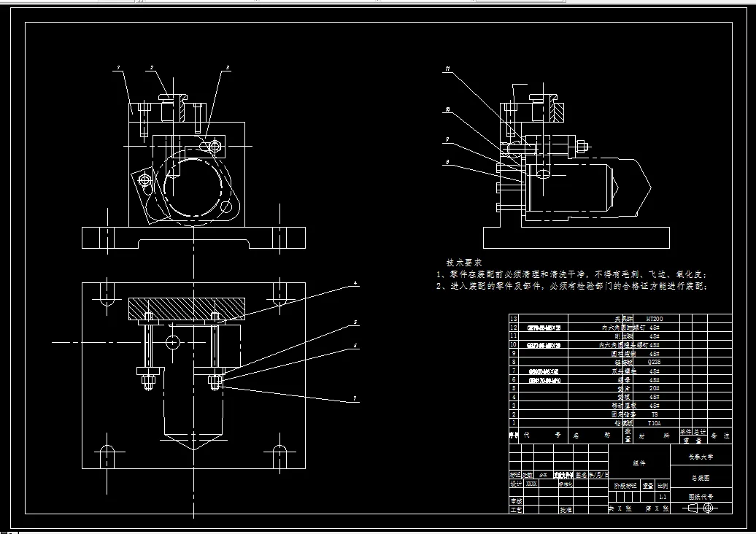The image size is (756, 534).
Task: Click the projection symbol in title block
Action: pos(701,508)
